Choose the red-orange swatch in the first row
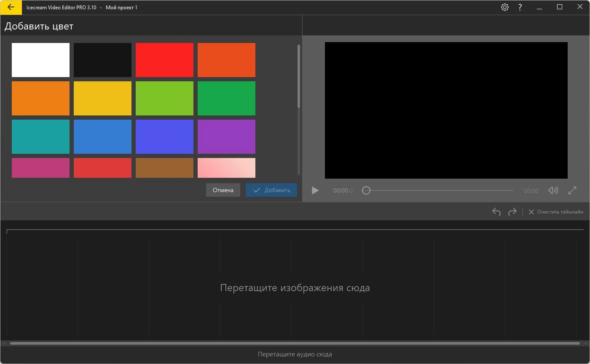590x364 pixels. click(x=226, y=60)
